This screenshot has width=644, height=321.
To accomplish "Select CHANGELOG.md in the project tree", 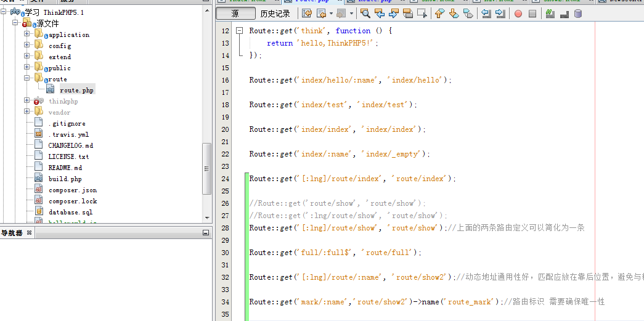I will 71,146.
